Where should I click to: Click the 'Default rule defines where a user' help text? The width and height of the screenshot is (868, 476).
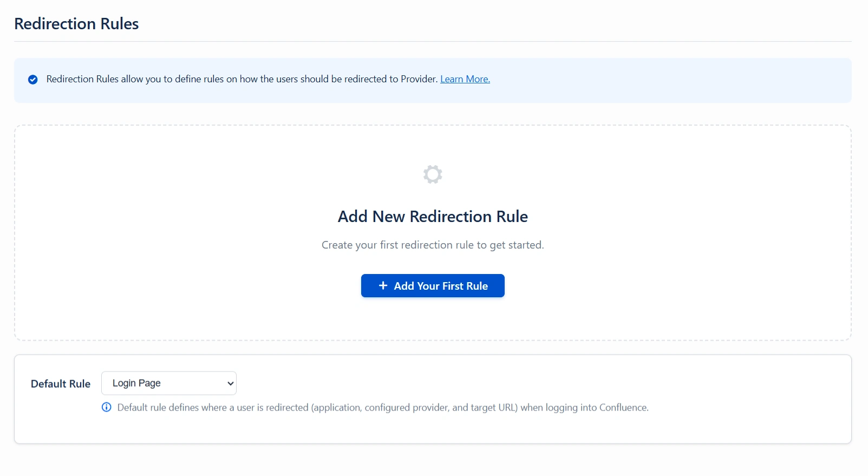[x=383, y=408]
